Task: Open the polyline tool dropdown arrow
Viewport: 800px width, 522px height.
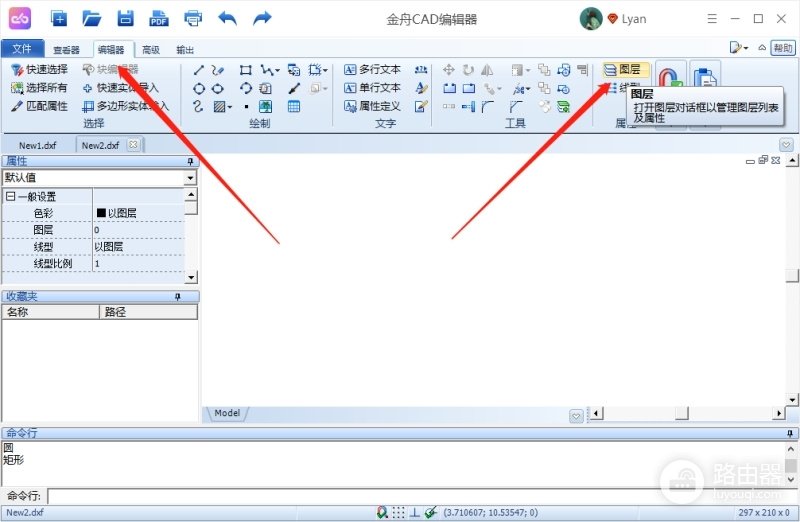Action: (x=278, y=71)
